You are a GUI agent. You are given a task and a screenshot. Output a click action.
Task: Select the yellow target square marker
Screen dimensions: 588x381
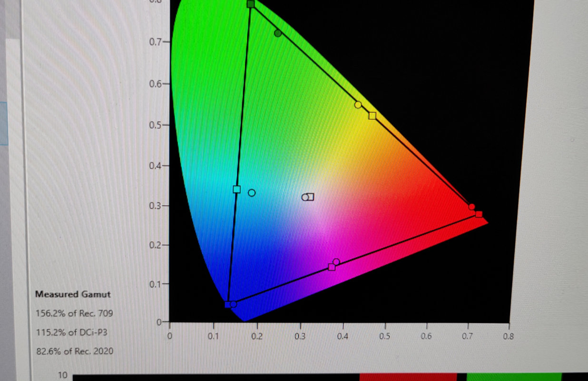click(x=372, y=116)
